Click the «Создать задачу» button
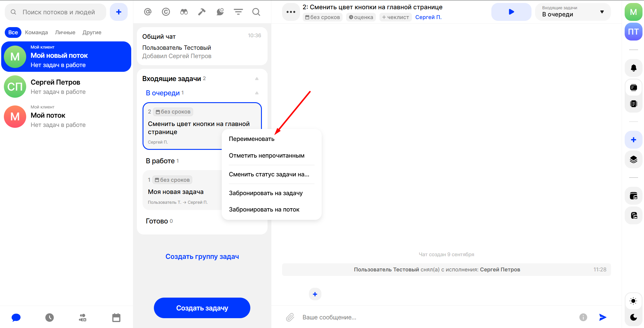 pos(202,308)
